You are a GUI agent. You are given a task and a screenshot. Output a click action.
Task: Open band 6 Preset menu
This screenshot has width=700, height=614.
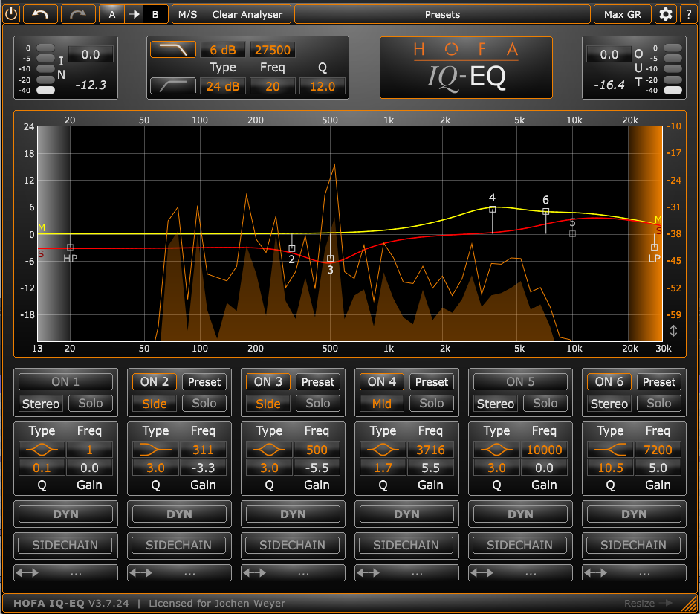click(659, 382)
